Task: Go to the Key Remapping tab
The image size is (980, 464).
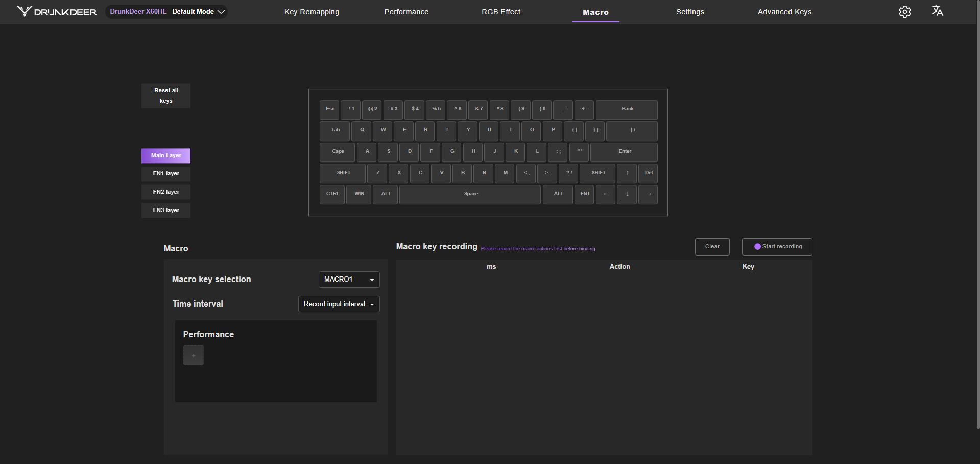Action: click(312, 12)
